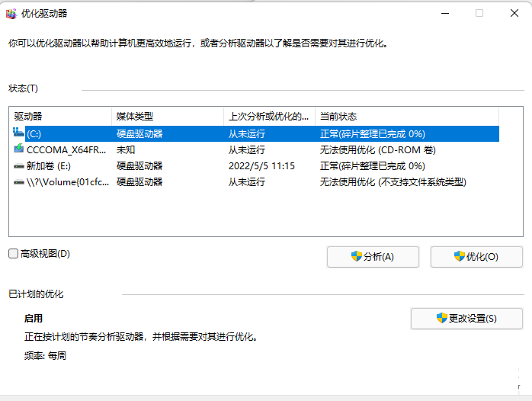Close the 优化驱动器 window
532x401 pixels.
tap(514, 13)
